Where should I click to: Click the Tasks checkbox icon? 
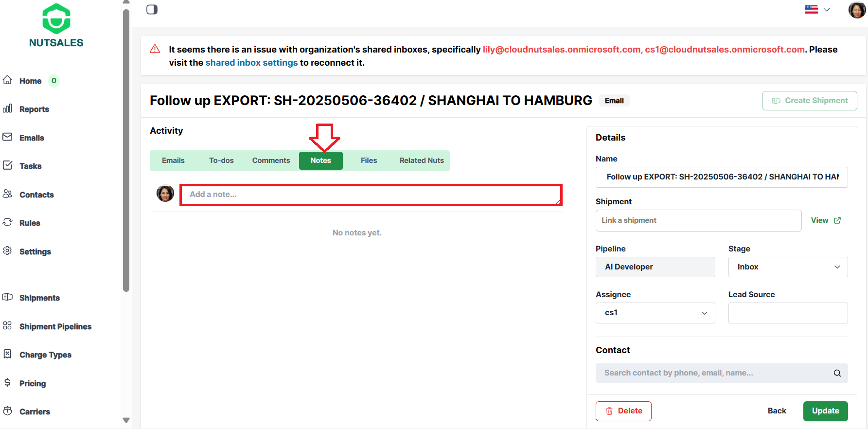[x=7, y=165]
